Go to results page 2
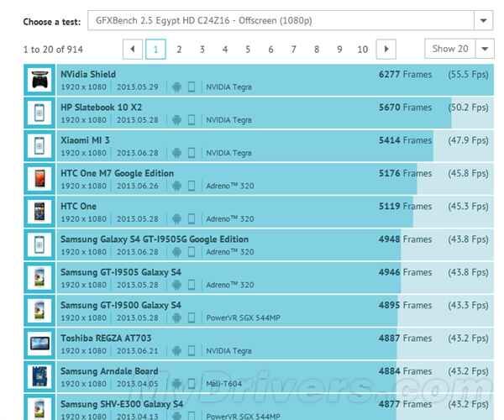The width and height of the screenshot is (504, 420). [179, 50]
